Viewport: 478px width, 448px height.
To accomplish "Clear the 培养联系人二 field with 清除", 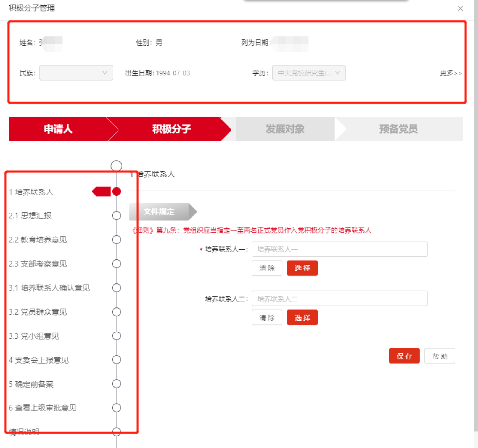I will pyautogui.click(x=267, y=317).
